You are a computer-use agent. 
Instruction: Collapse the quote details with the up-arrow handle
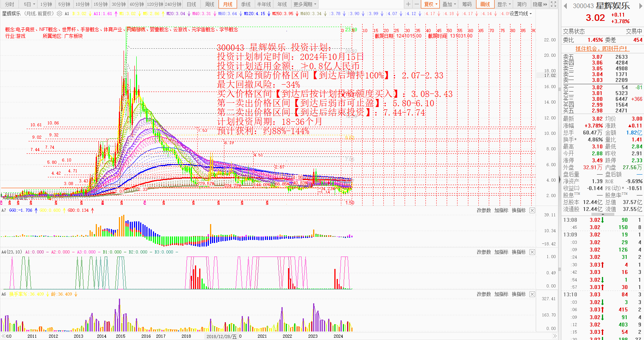coord(602,214)
